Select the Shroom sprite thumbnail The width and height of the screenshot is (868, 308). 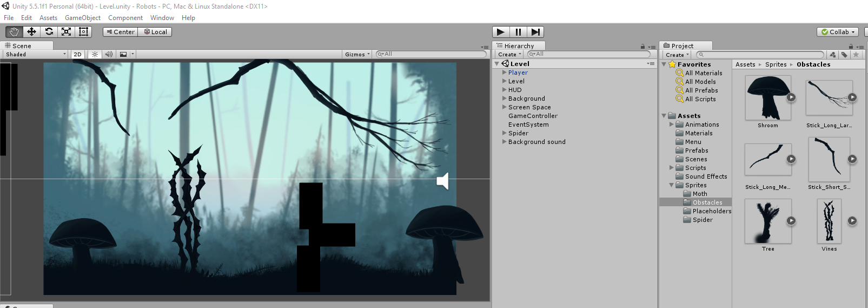[767, 98]
